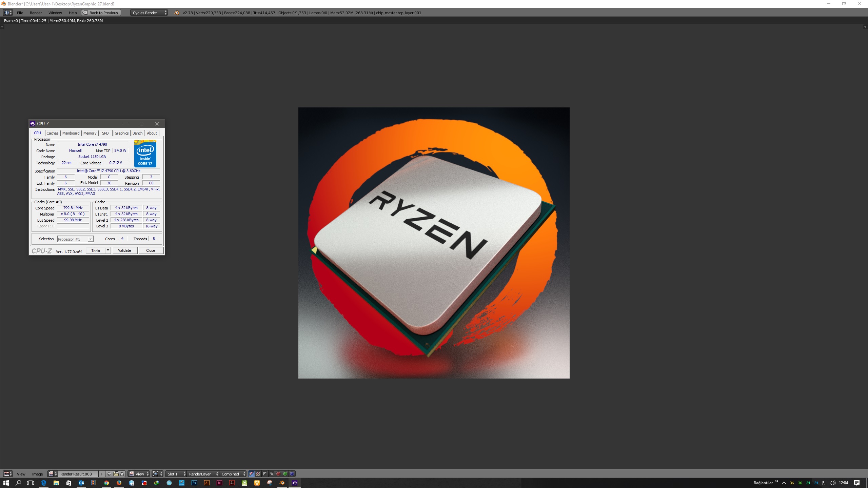Switch to the SPD tab in CPU-Z

[105, 133]
